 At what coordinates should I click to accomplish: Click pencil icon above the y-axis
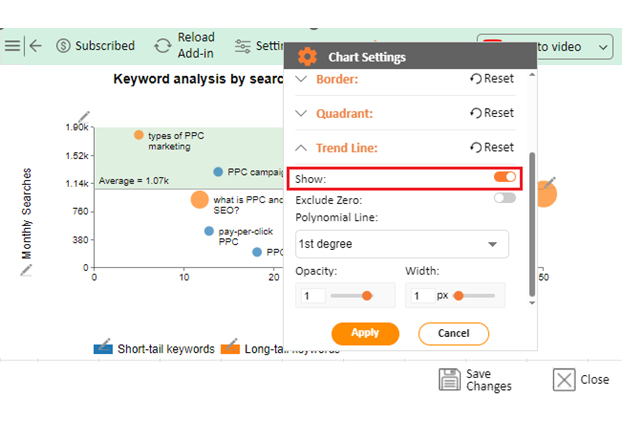83,117
